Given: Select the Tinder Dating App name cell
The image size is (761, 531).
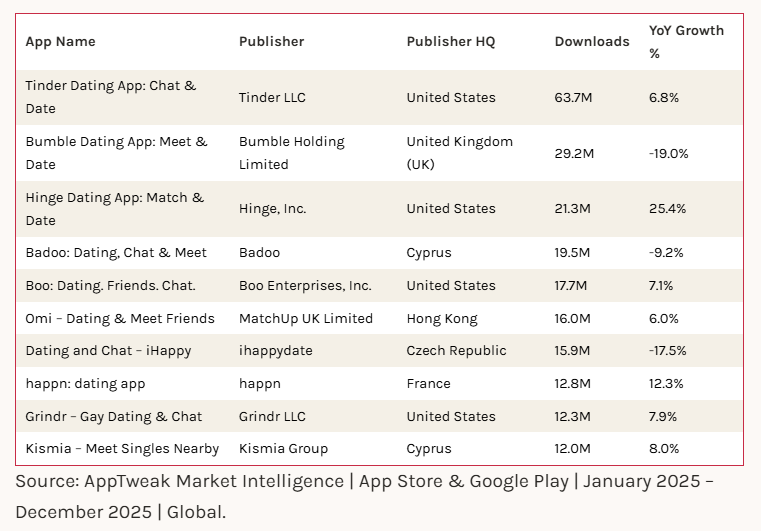Looking at the screenshot, I should pos(111,97).
